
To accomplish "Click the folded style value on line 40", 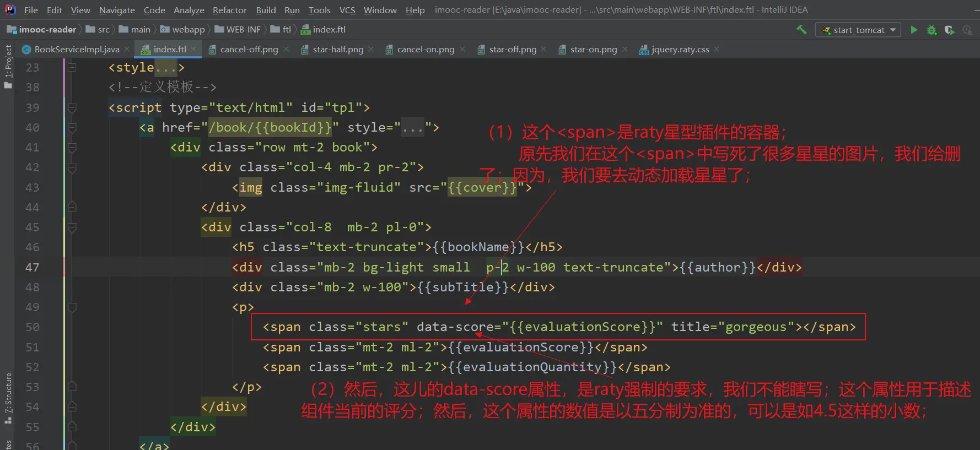I will tap(412, 128).
